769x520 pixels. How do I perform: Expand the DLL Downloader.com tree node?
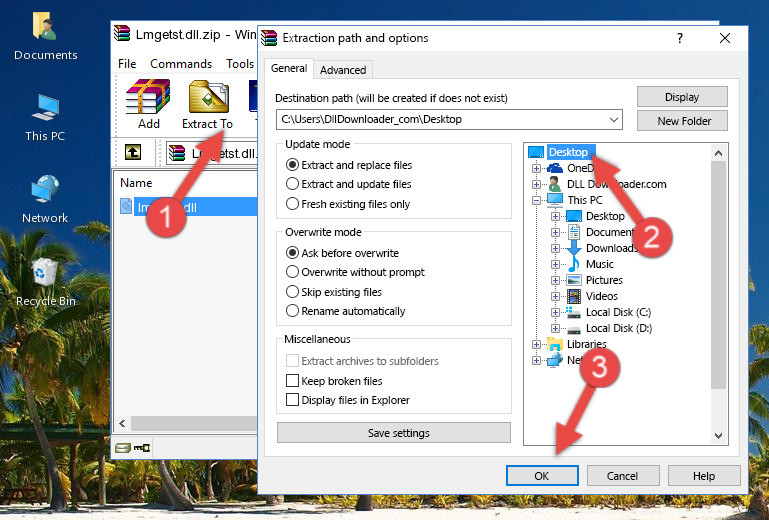pyautogui.click(x=536, y=184)
